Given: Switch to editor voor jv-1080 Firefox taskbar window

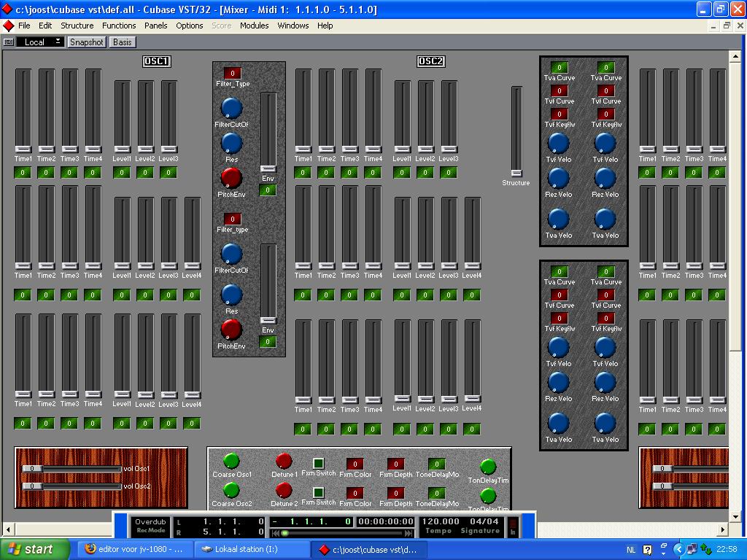Looking at the screenshot, I should [x=133, y=550].
